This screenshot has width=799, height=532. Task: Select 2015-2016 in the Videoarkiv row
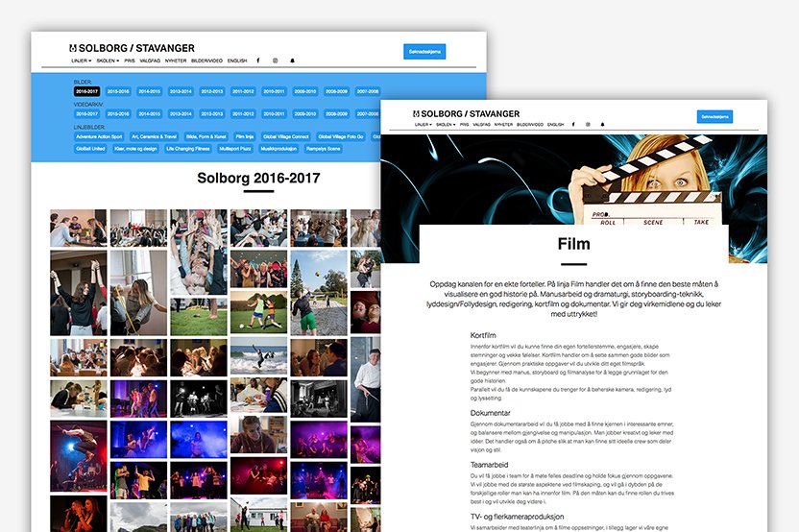tap(118, 113)
